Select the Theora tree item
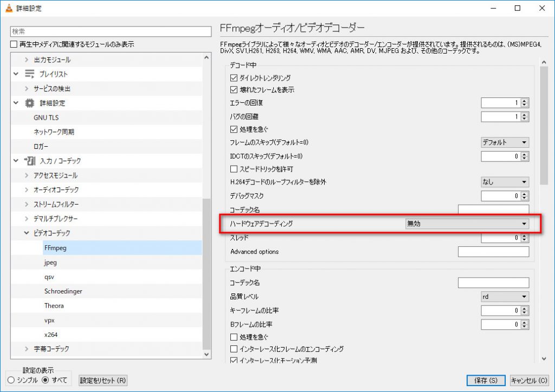Image resolution: width=555 pixels, height=392 pixels. [x=54, y=306]
